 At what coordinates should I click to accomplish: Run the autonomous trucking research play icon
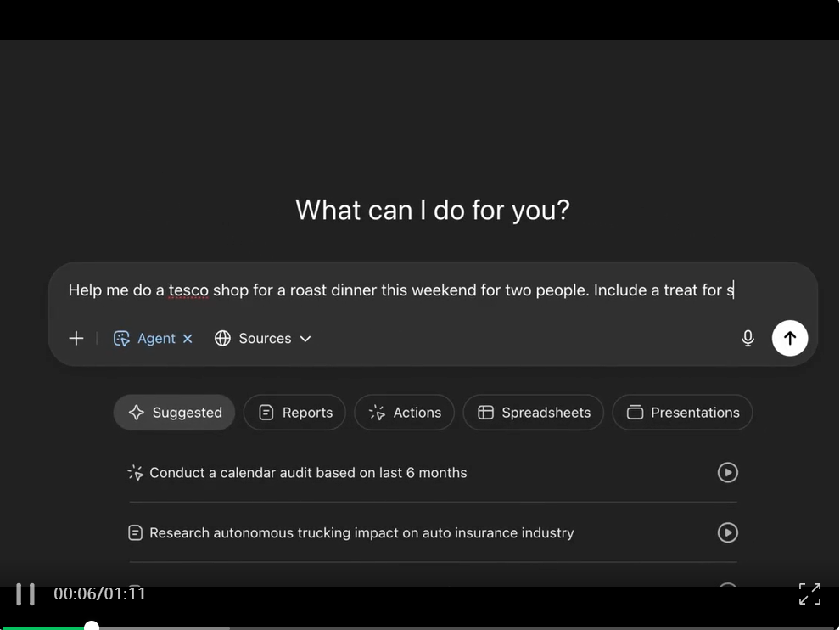tap(727, 532)
